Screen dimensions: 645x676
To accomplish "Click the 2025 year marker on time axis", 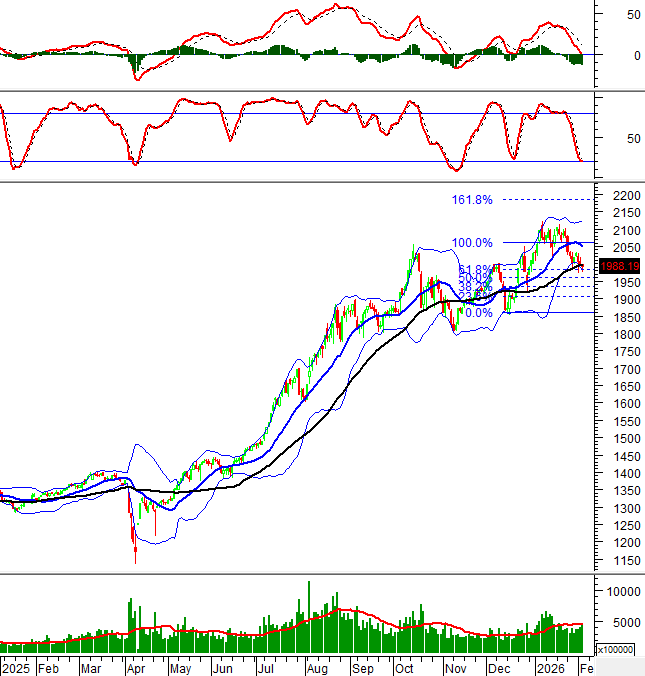I will (x=17, y=667).
